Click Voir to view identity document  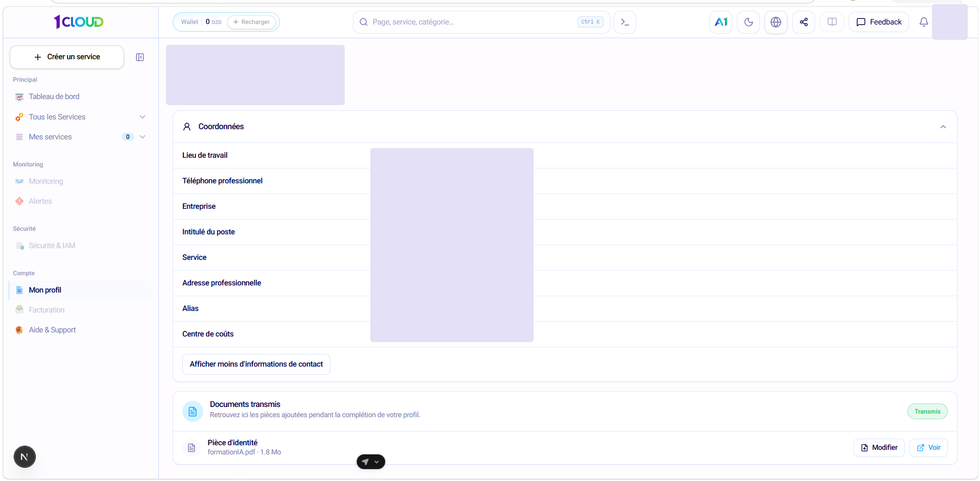(x=928, y=448)
